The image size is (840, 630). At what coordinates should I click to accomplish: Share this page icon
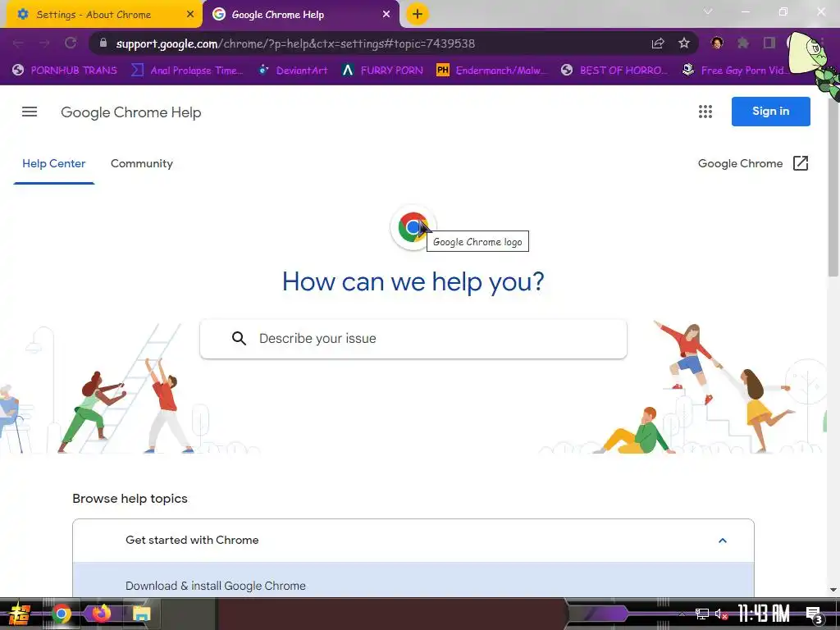point(658,43)
